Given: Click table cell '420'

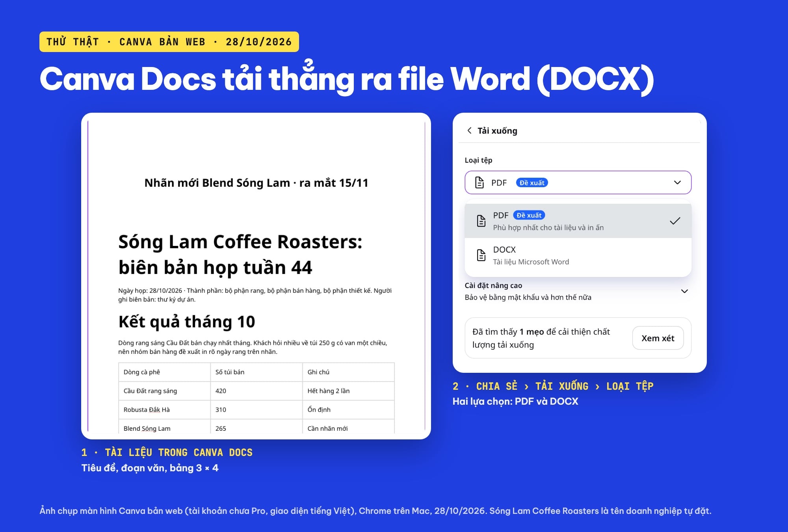Looking at the screenshot, I should (x=256, y=391).
